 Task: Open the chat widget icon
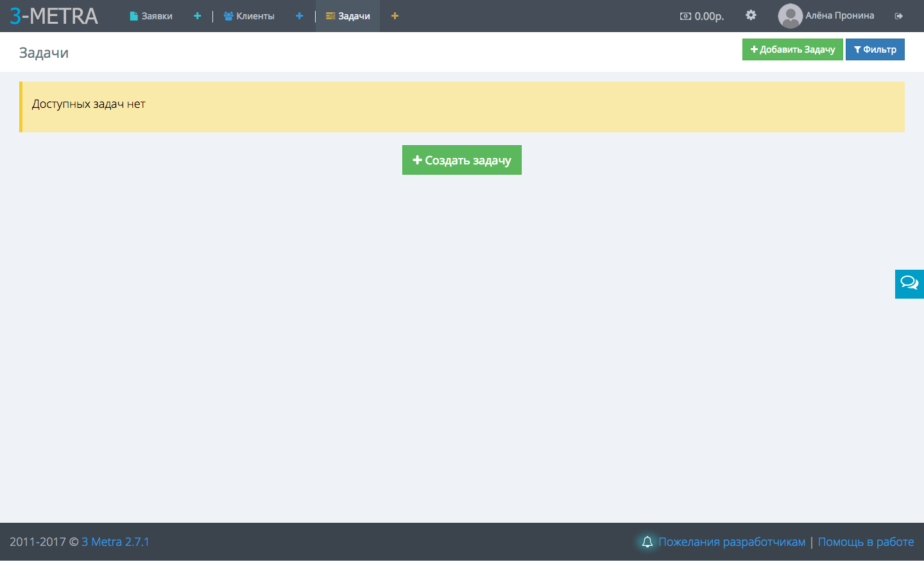tap(909, 284)
